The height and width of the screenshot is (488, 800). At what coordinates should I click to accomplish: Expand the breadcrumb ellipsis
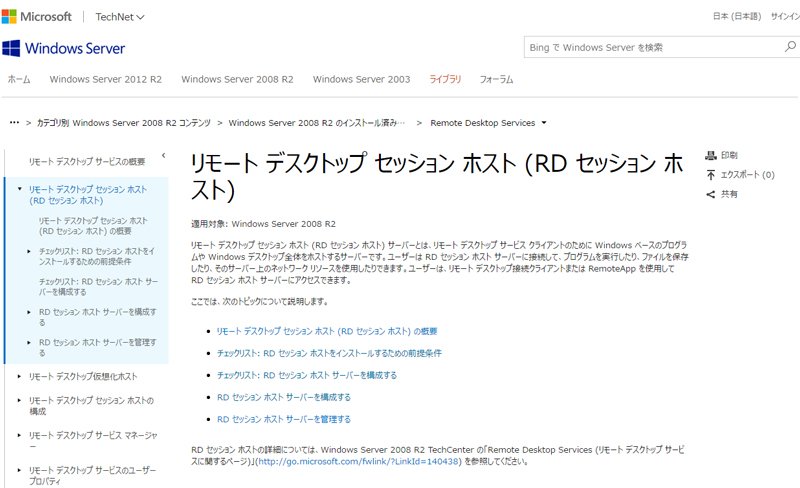point(14,123)
